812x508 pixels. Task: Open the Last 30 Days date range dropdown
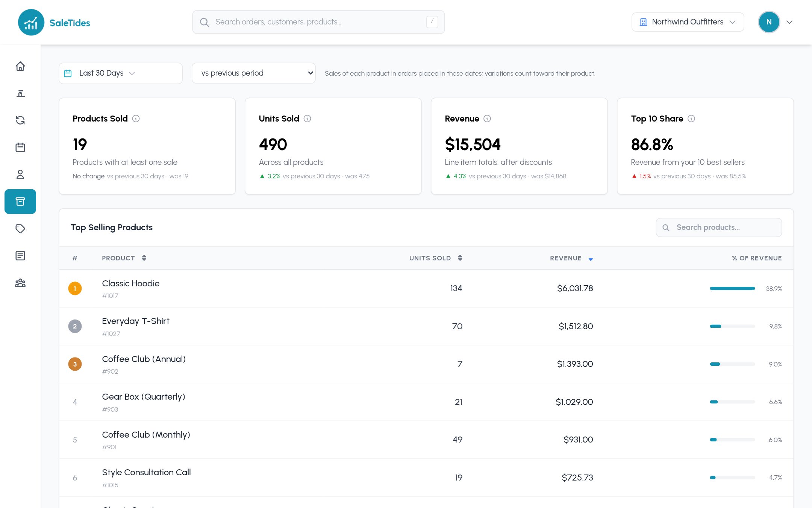(x=121, y=73)
